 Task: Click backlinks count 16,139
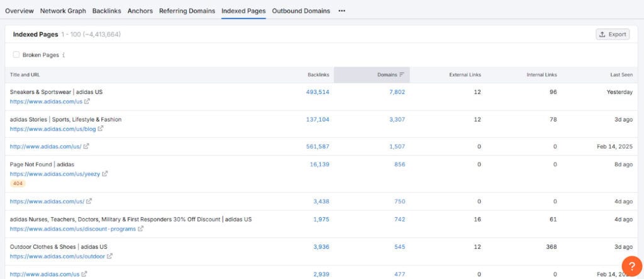tap(319, 164)
